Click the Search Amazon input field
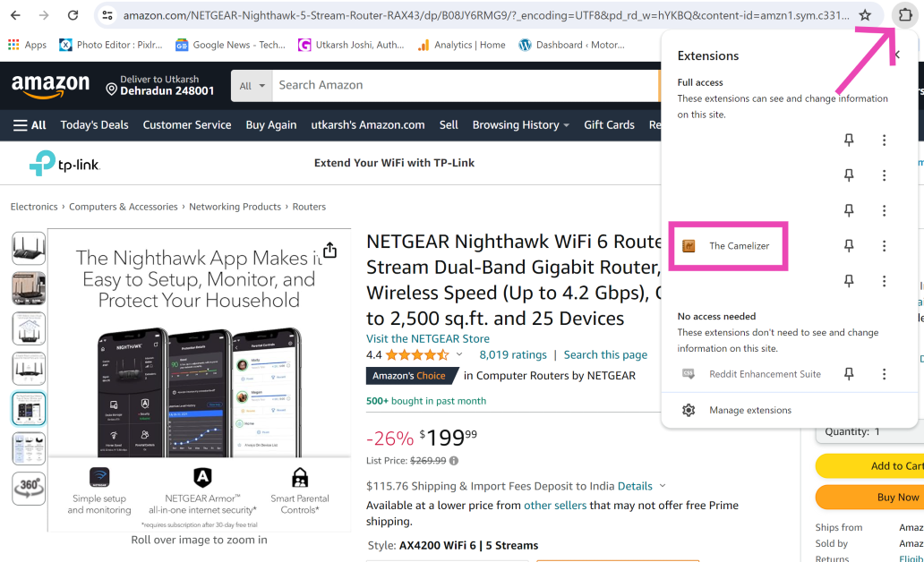The width and height of the screenshot is (924, 562). tap(466, 85)
